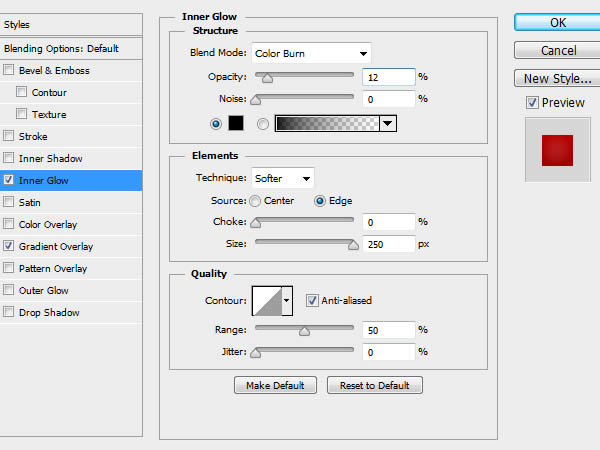The image size is (600, 450).
Task: Toggle the Preview checkbox
Action: [532, 103]
